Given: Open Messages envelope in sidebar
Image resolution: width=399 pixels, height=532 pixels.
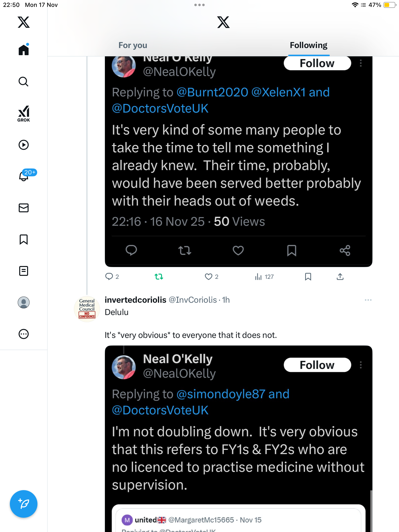Looking at the screenshot, I should pos(24,208).
